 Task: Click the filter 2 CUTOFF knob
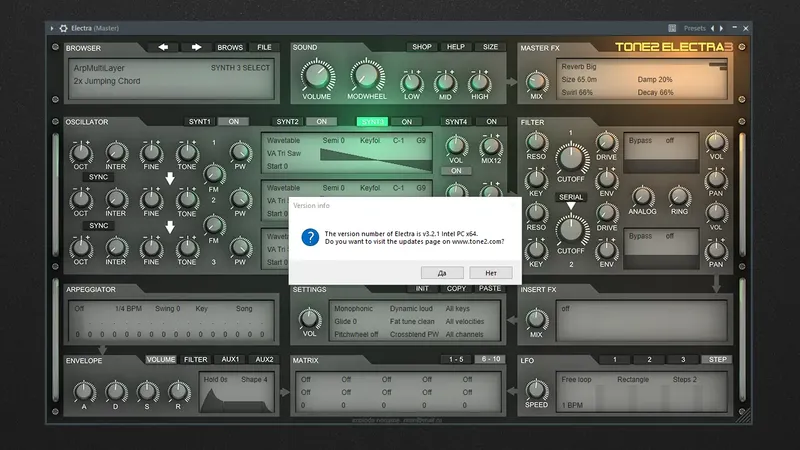pyautogui.click(x=571, y=231)
